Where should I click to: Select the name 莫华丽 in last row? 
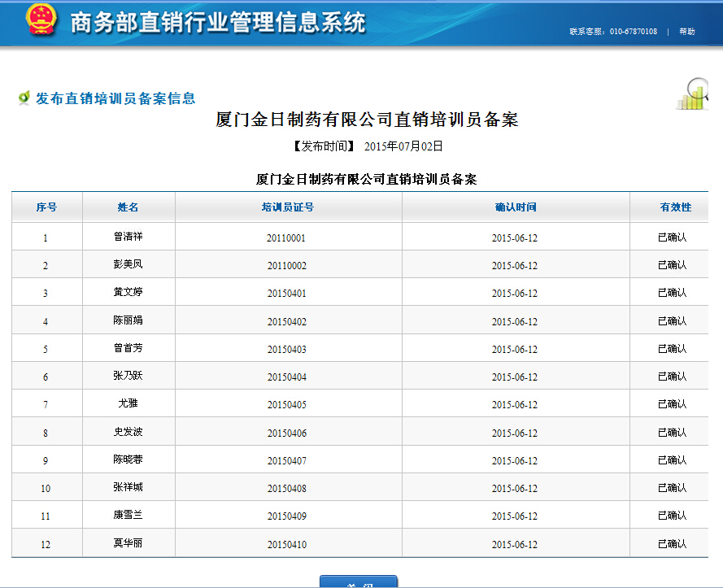coord(128,543)
